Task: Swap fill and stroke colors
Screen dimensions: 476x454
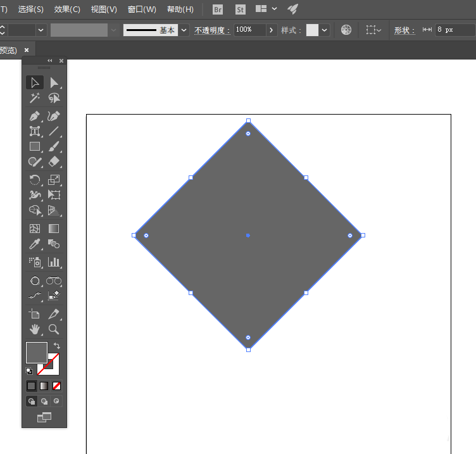Action: (x=56, y=346)
